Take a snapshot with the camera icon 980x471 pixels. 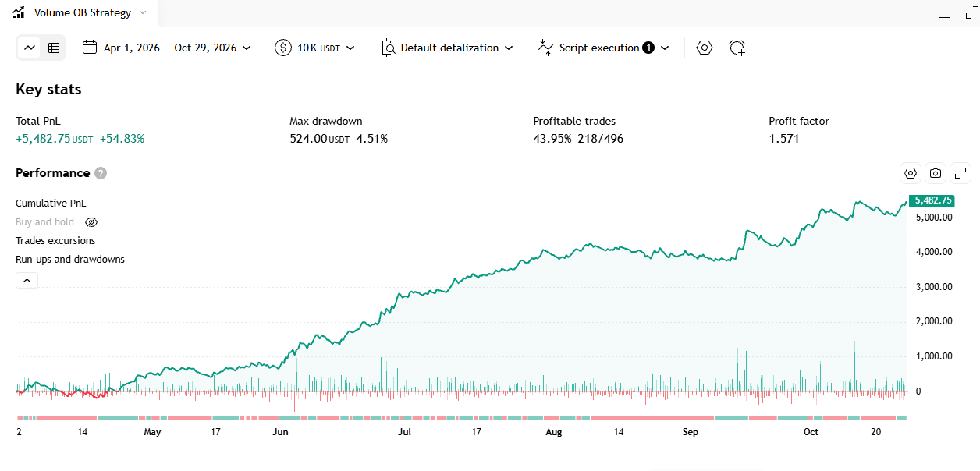pyautogui.click(x=936, y=173)
